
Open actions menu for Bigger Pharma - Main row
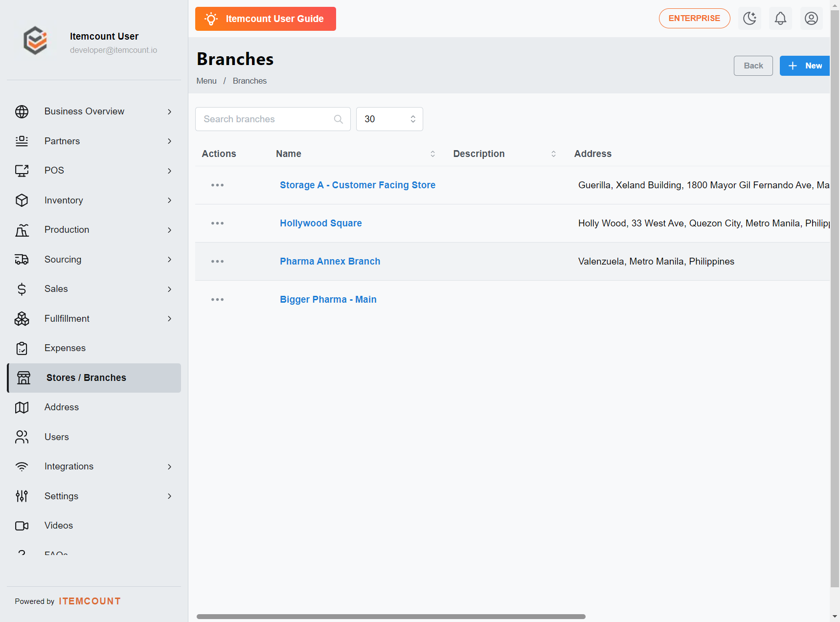(217, 300)
